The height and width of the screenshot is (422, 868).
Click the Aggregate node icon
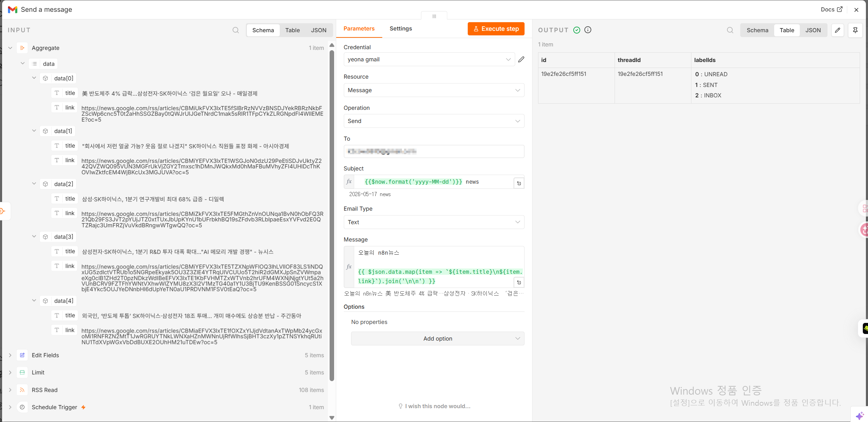[x=22, y=48]
